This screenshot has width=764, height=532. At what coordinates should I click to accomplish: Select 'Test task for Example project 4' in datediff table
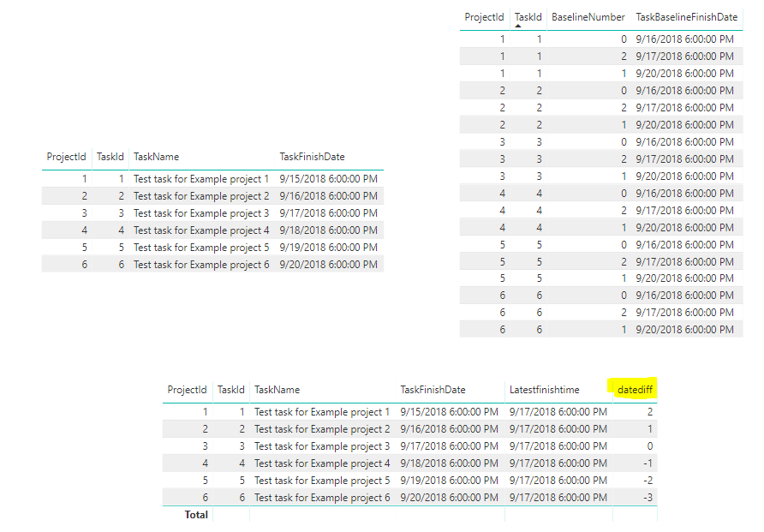tap(322, 463)
